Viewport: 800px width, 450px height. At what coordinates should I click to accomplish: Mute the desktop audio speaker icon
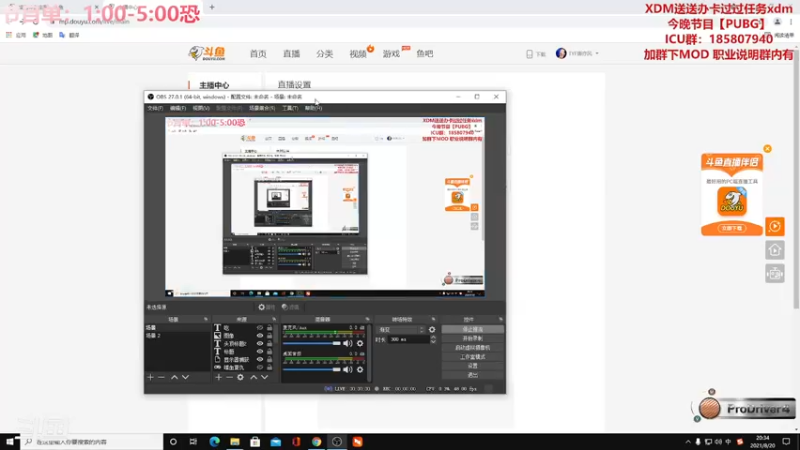(348, 369)
